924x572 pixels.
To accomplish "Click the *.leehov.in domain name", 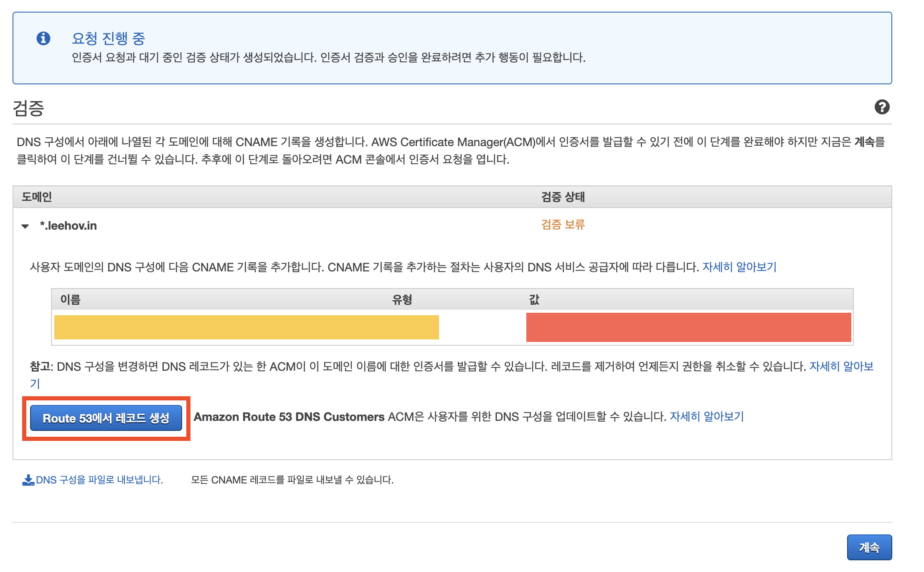I will (69, 226).
